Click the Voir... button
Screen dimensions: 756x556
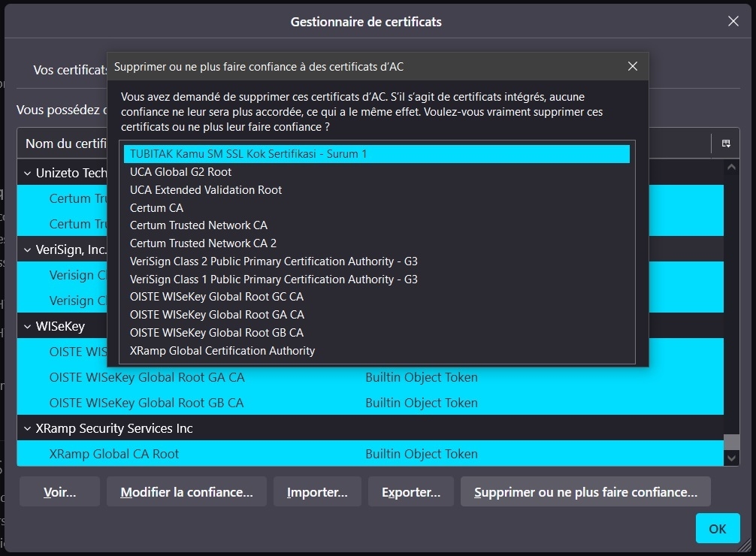coord(60,492)
